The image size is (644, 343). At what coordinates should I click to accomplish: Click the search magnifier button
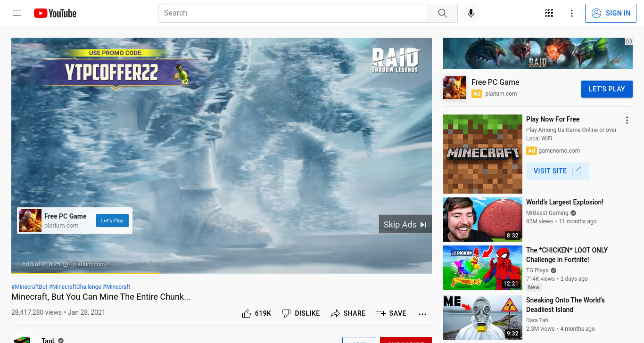coord(442,13)
